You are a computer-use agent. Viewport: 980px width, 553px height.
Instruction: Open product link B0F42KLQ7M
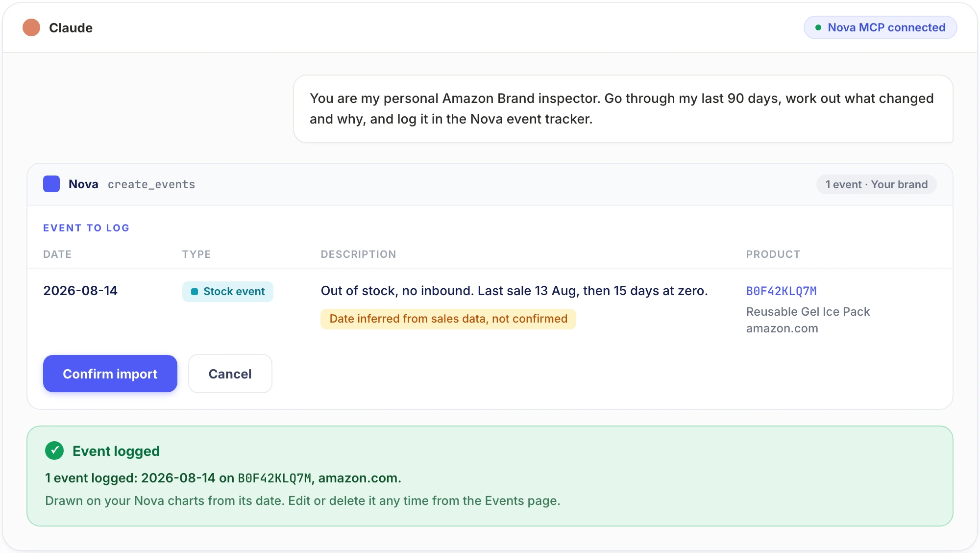click(781, 291)
